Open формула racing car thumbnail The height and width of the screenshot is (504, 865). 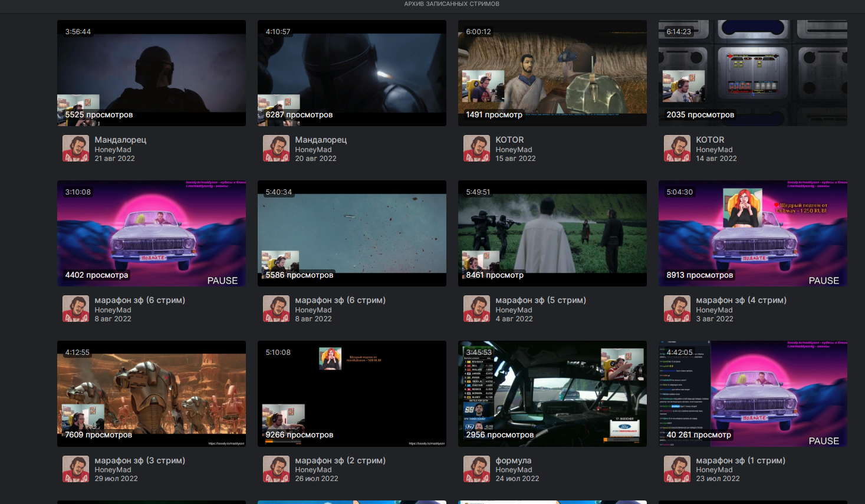[552, 394]
